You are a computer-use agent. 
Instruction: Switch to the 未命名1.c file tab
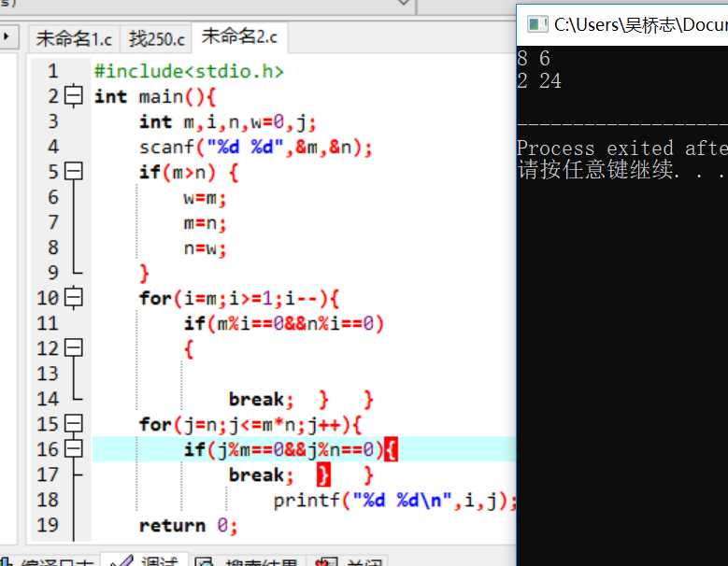point(74,38)
